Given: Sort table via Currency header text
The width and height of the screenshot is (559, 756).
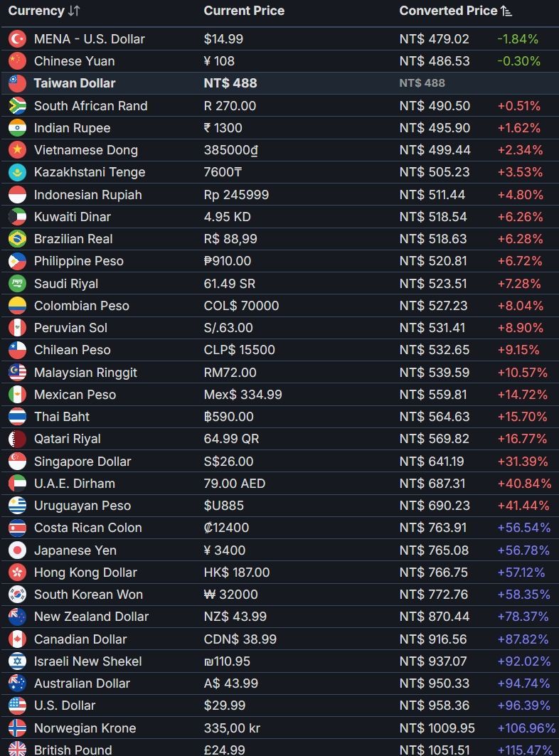Looking at the screenshot, I should (x=36, y=11).
